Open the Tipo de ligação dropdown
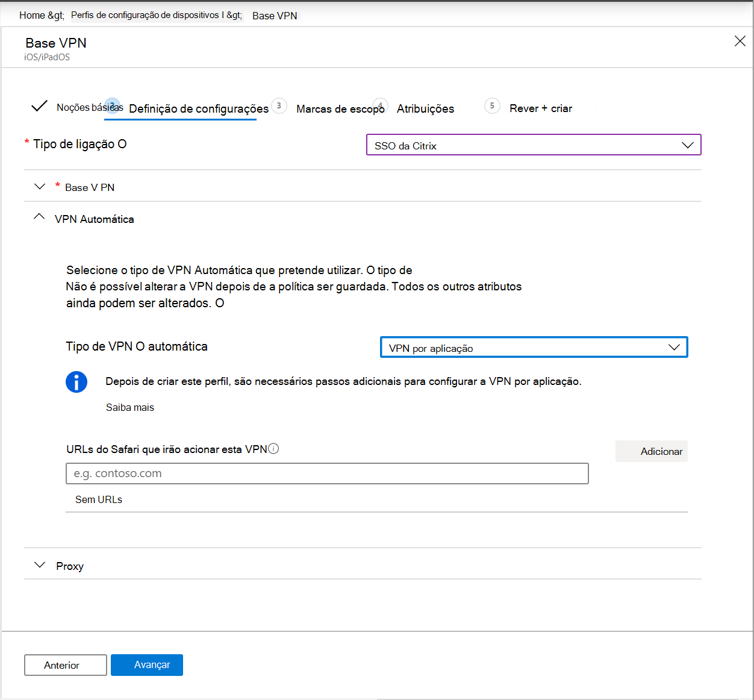The height and width of the screenshot is (700, 754). [534, 145]
